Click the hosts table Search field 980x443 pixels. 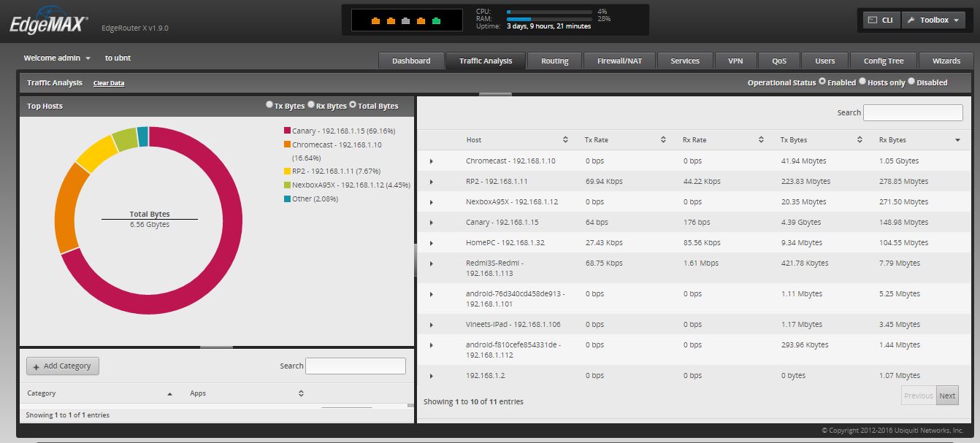(x=913, y=112)
